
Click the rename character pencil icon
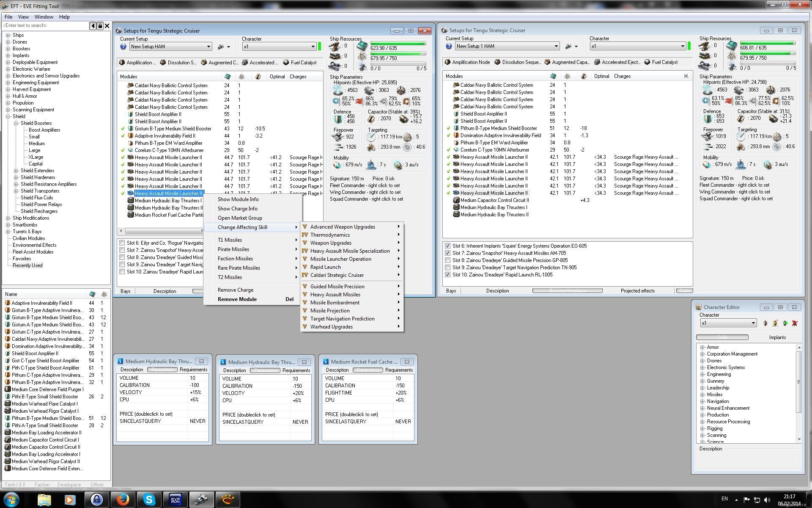point(775,323)
